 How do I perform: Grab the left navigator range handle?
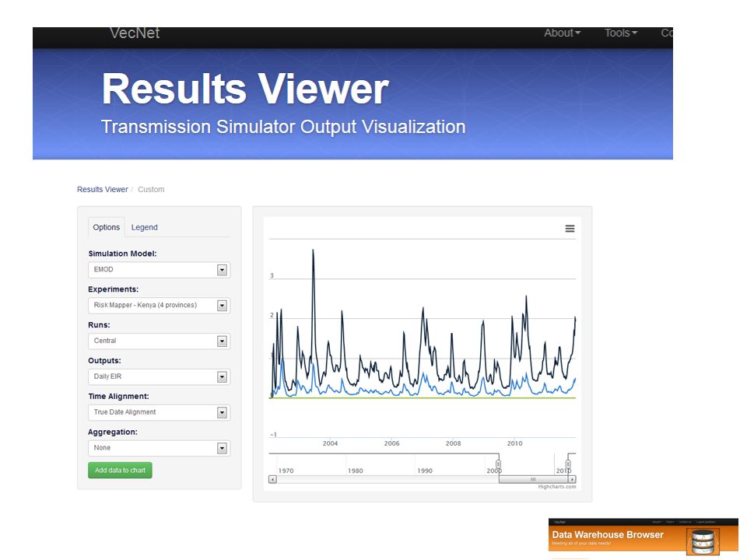pyautogui.click(x=498, y=464)
